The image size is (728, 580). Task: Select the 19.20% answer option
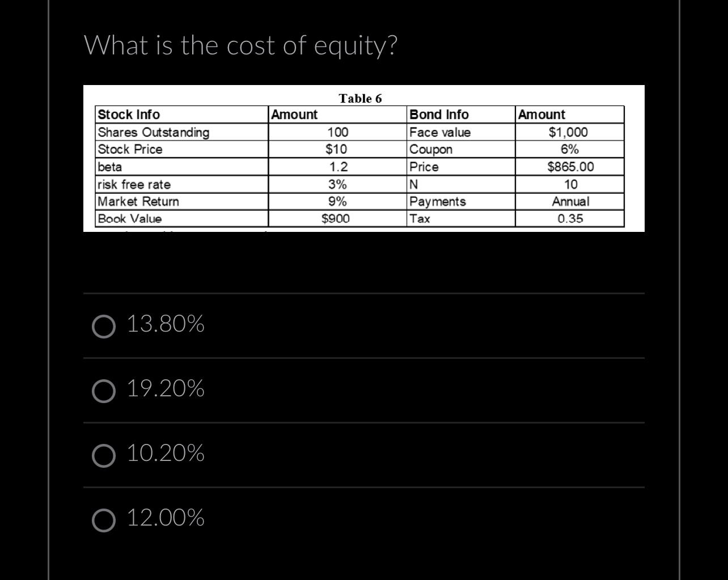pos(104,390)
